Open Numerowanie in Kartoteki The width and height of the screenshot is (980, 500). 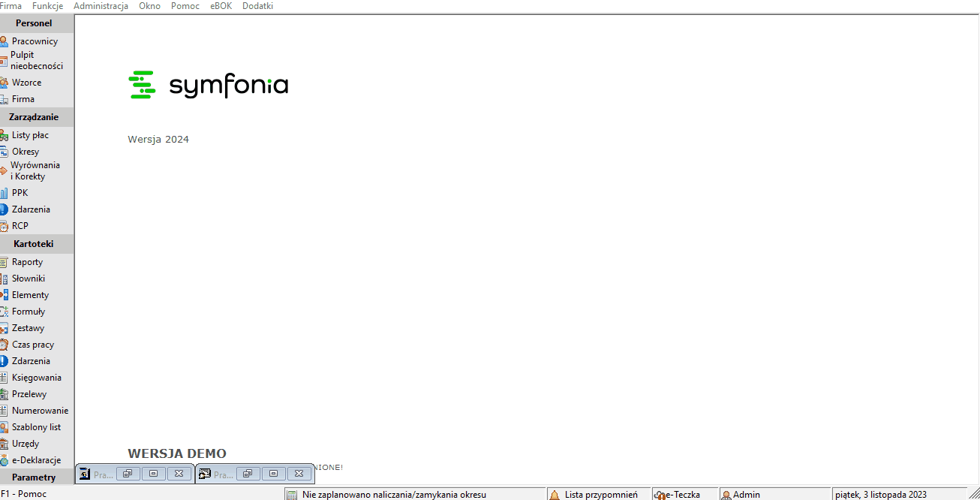(x=40, y=411)
